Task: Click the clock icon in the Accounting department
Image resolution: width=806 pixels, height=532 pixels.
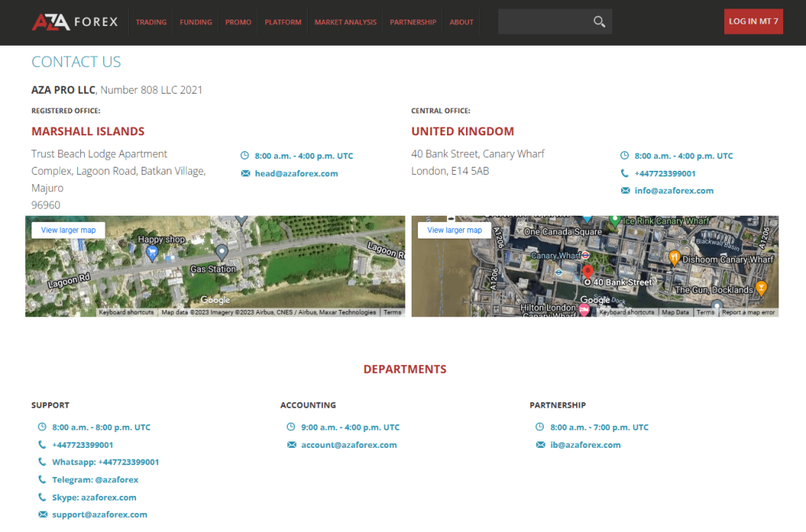Action: (x=291, y=427)
